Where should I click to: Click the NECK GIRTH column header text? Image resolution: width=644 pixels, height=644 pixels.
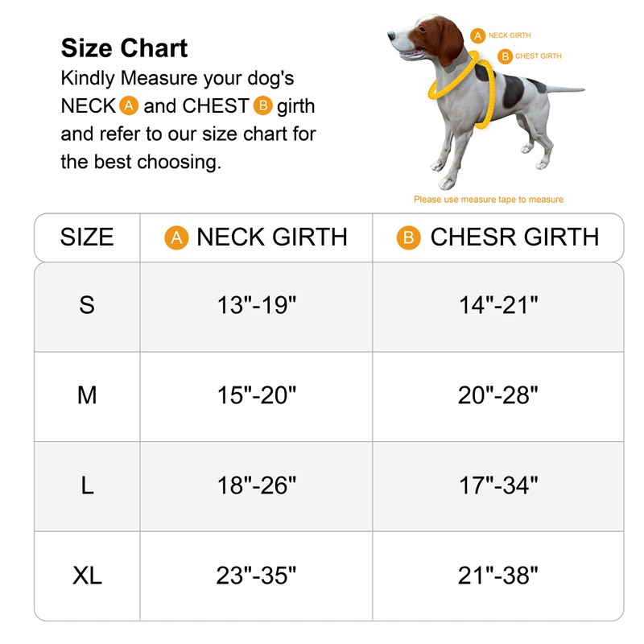[x=271, y=237]
